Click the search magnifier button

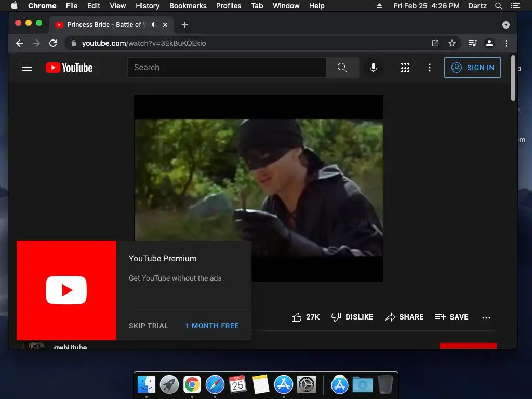(342, 68)
